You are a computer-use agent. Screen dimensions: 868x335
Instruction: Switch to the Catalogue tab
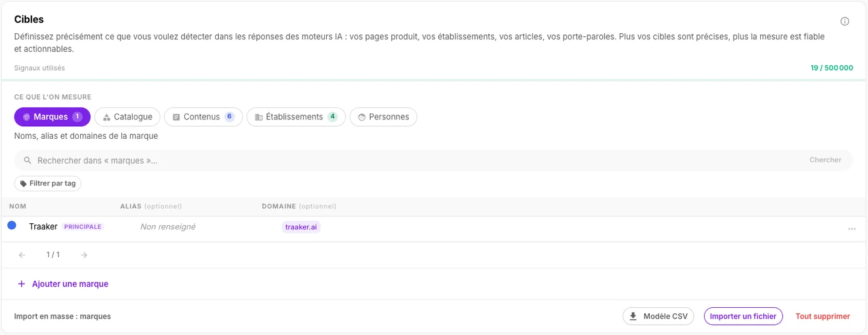tap(128, 116)
